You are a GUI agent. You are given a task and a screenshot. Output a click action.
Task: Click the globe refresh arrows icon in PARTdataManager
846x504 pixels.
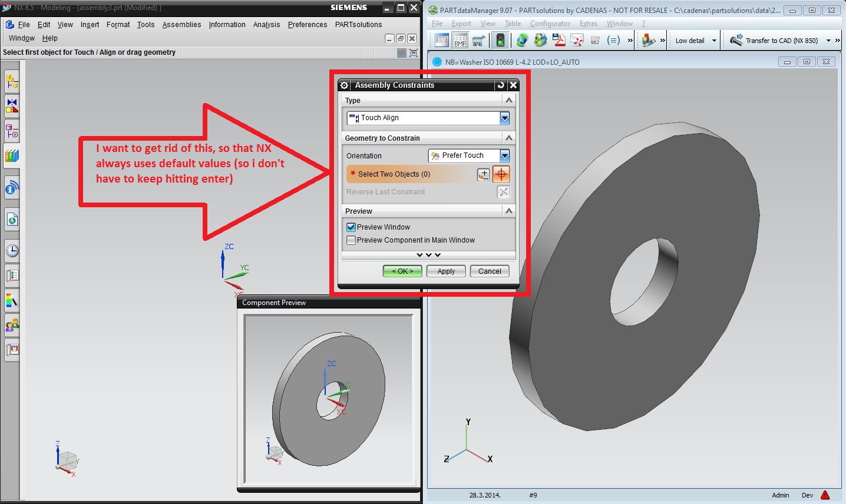pos(522,41)
